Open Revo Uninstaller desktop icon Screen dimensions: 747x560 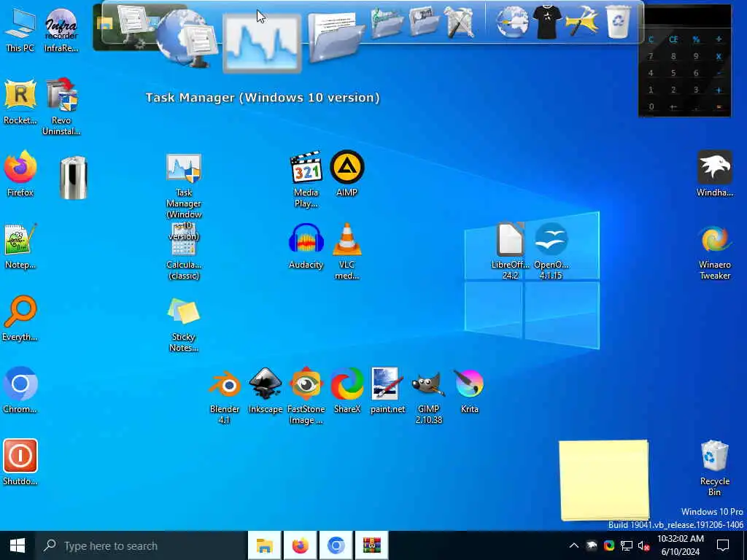click(x=61, y=106)
